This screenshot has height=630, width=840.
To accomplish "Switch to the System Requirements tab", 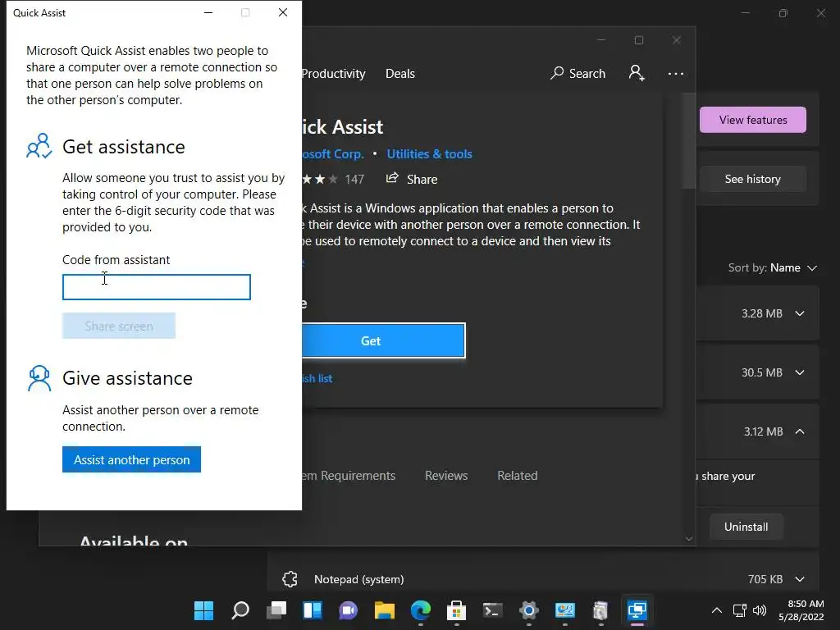I will (349, 476).
